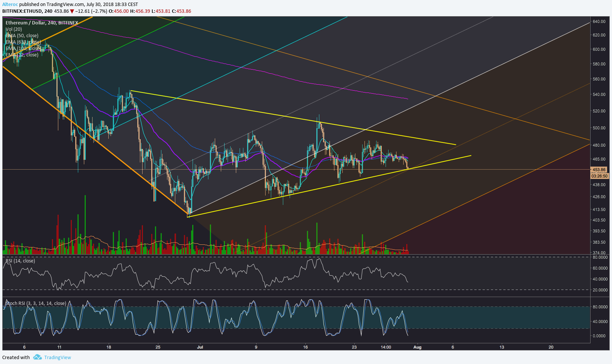Click the 03:26:50 candle countdown label
Image resolution: width=612 pixels, height=364 pixels.
[599, 176]
